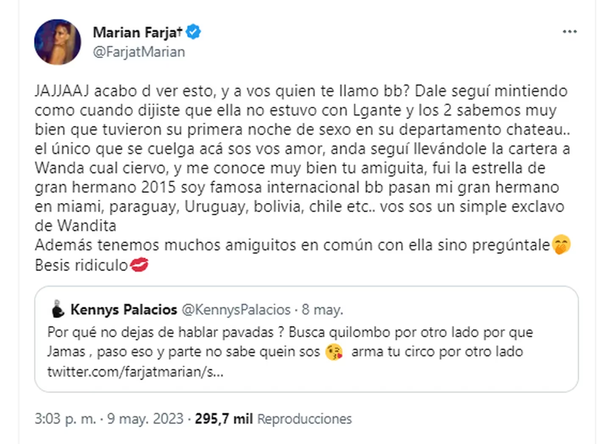Open Marian Farjat's profile picture
The width and height of the screenshot is (610, 444).
coord(56,44)
